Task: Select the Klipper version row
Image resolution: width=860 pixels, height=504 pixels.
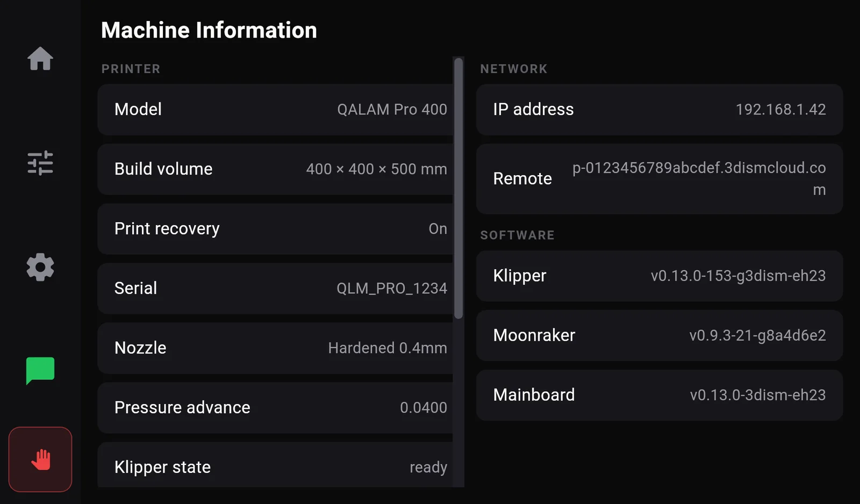Action: click(660, 276)
